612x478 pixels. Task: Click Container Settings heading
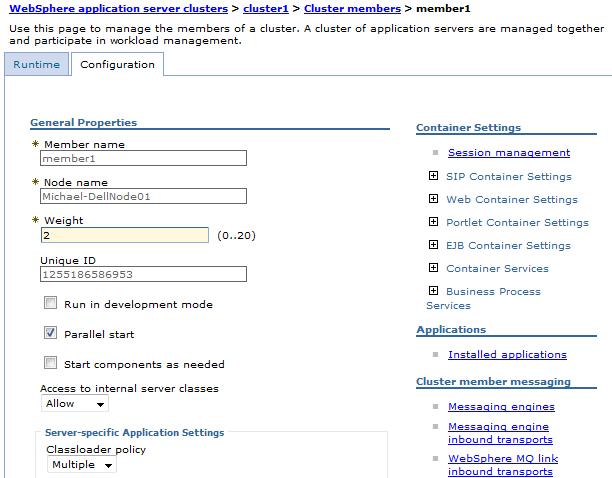click(x=468, y=128)
